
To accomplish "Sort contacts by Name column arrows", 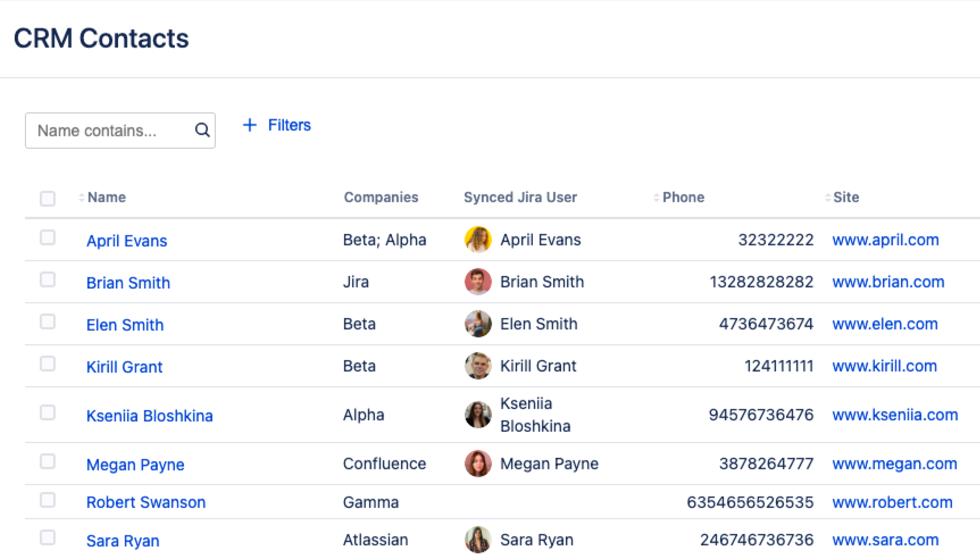I will pos(81,198).
